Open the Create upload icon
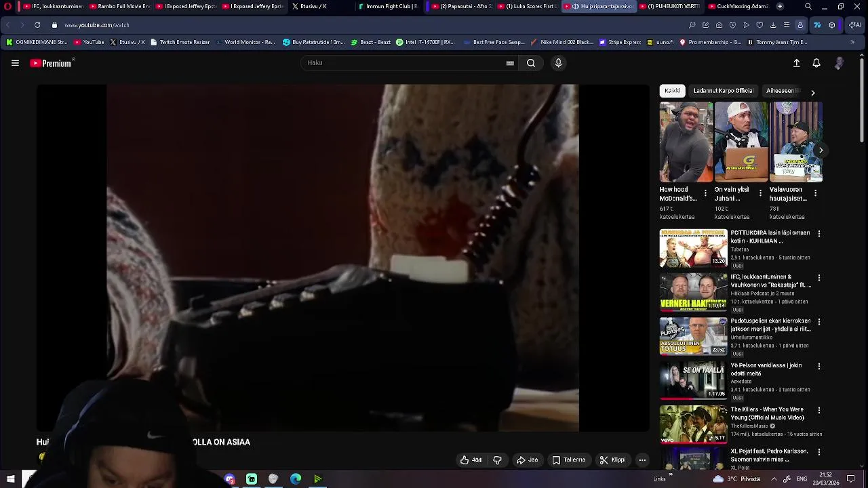The image size is (868, 488). [x=797, y=63]
